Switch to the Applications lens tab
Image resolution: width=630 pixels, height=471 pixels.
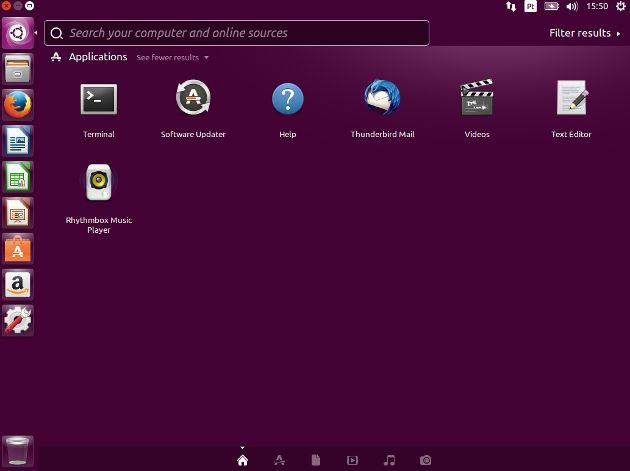point(279,460)
